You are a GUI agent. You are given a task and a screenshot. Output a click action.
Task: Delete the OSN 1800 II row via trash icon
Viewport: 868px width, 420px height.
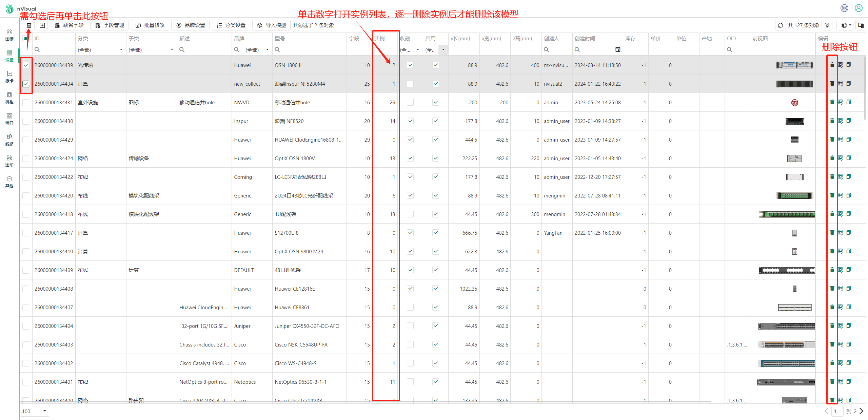pos(832,65)
